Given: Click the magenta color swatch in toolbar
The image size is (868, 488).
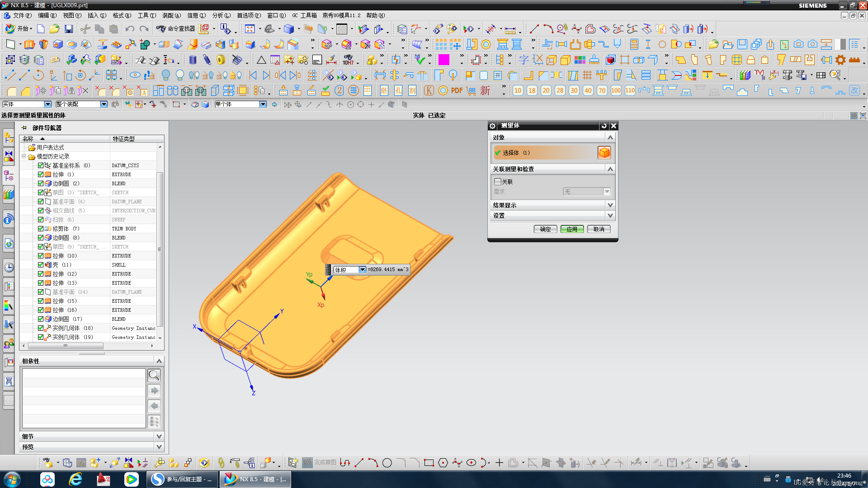Looking at the screenshot, I should 444,60.
